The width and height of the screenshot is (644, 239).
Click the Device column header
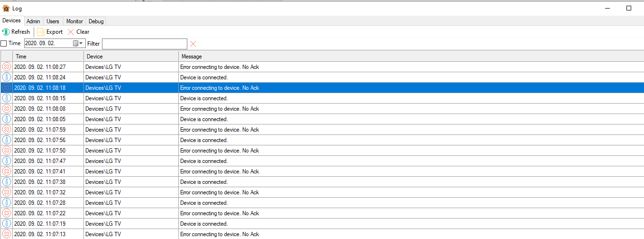coord(131,57)
